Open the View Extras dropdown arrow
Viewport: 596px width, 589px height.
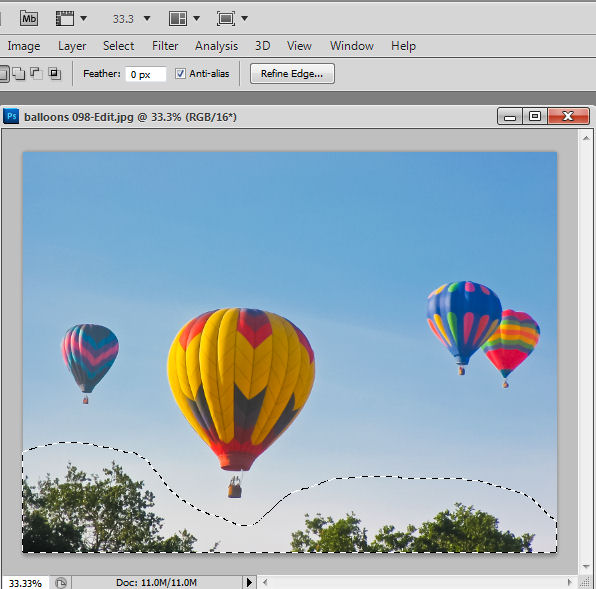pos(83,18)
